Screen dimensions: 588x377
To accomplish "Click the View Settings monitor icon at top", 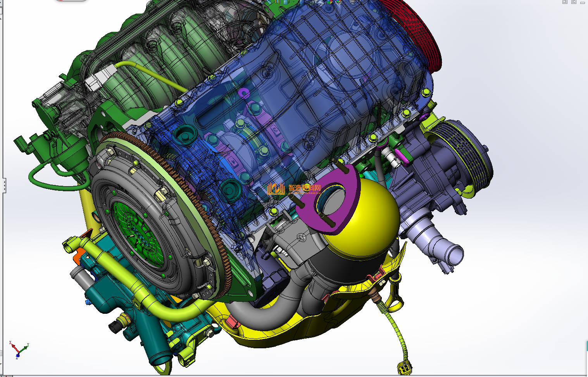I will tap(352, 2).
